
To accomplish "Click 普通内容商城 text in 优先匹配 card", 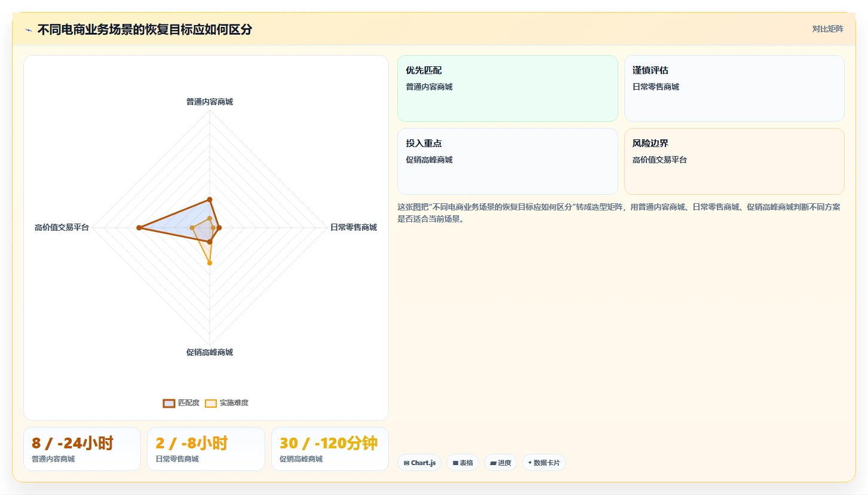I will (429, 87).
